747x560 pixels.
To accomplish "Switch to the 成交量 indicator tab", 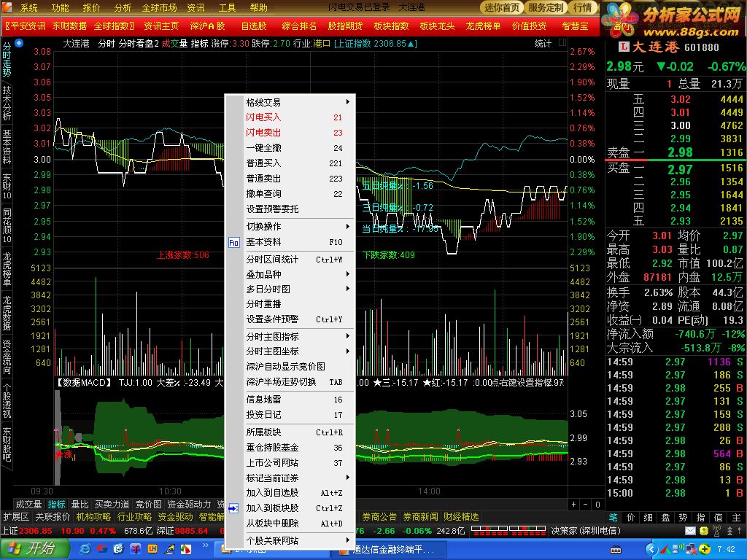I will pyautogui.click(x=28, y=505).
